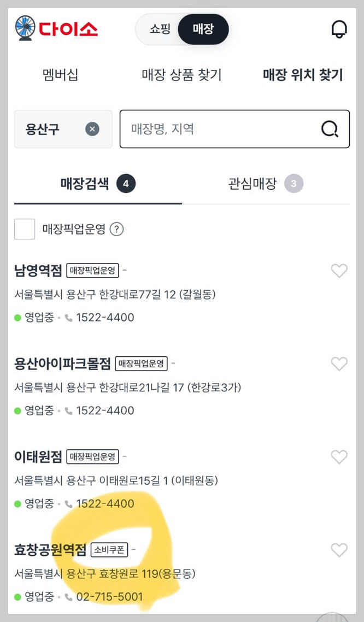Switch to 매장 상품 찾기
The height and width of the screenshot is (622, 364).
[181, 75]
